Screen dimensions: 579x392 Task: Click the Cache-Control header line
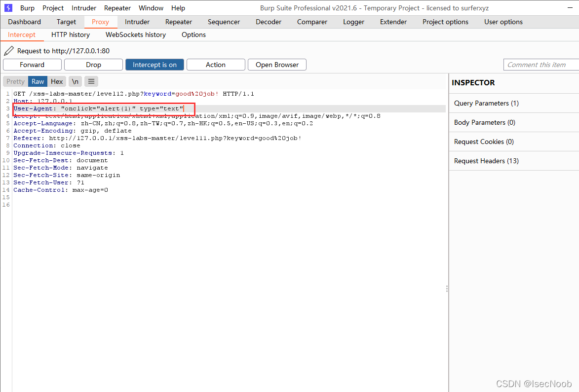click(61, 189)
